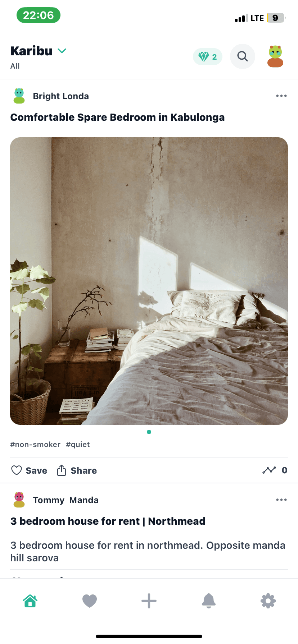Viewport: 298px width, 644px height.
Task: Open more options for Bright Londa's post
Action: coord(281,96)
